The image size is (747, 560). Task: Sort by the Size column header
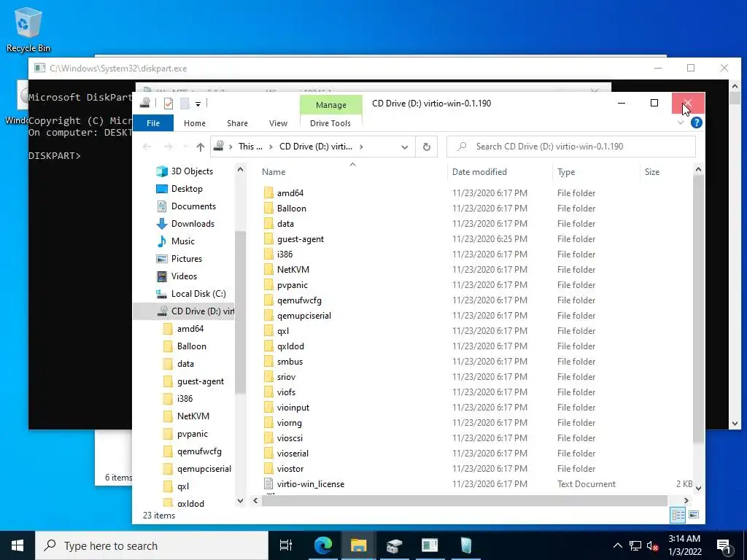click(x=651, y=172)
